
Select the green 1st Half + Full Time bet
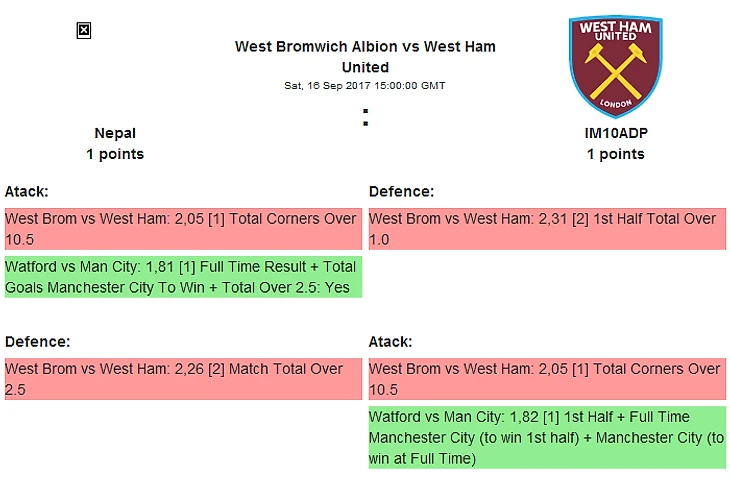pos(546,437)
